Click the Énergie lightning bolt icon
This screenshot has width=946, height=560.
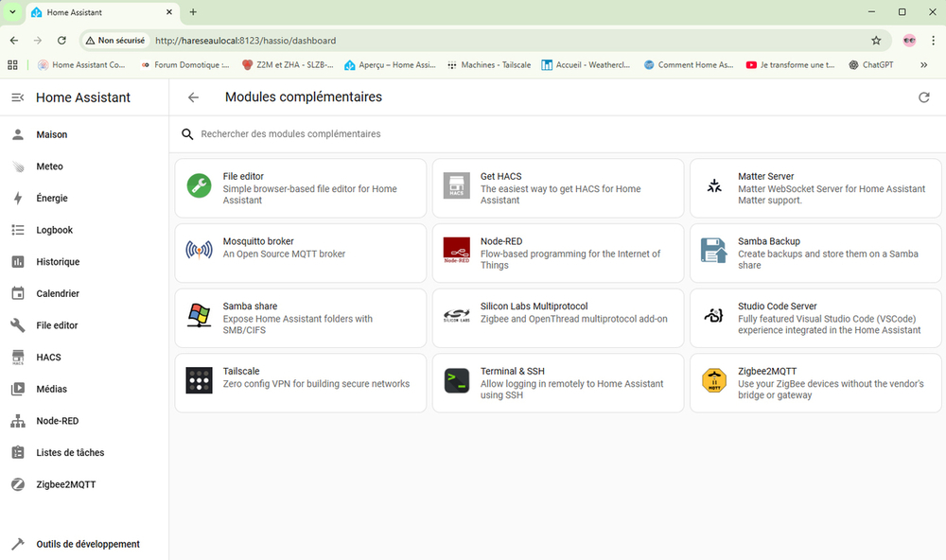(18, 198)
